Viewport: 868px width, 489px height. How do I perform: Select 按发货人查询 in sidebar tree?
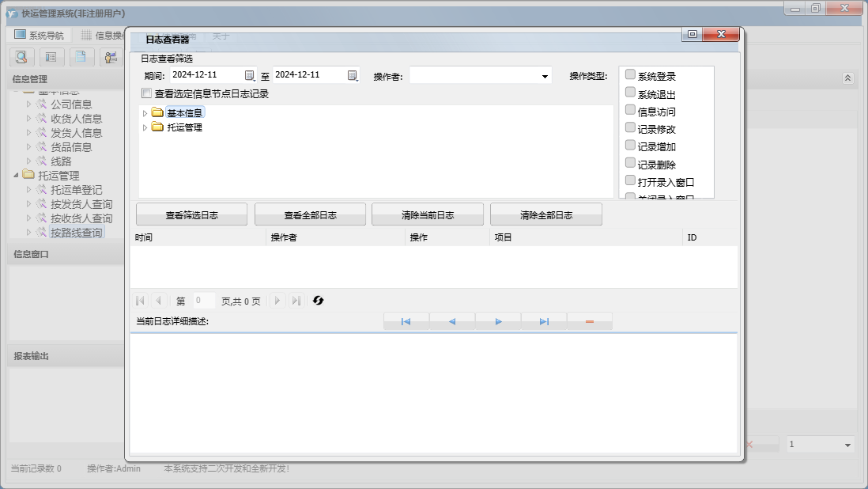click(81, 204)
